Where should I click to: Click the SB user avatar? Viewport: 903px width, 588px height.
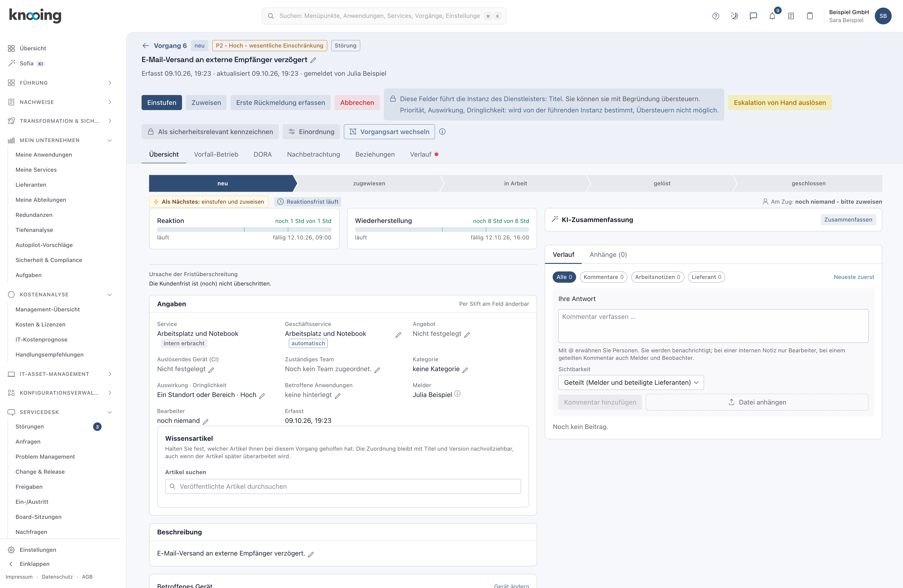click(883, 16)
